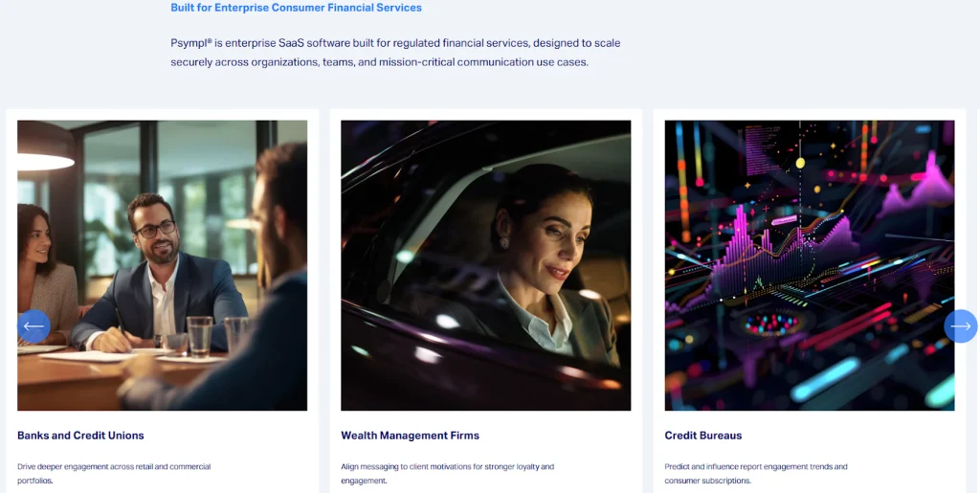This screenshot has height=493, width=980.
Task: Open the Banks and Credit Unions heading
Action: click(80, 436)
